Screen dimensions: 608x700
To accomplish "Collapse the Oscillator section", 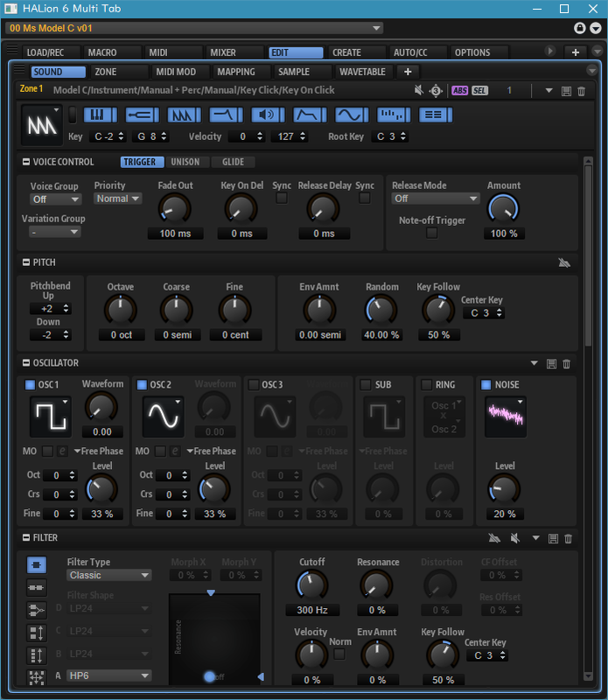I will pyautogui.click(x=26, y=363).
